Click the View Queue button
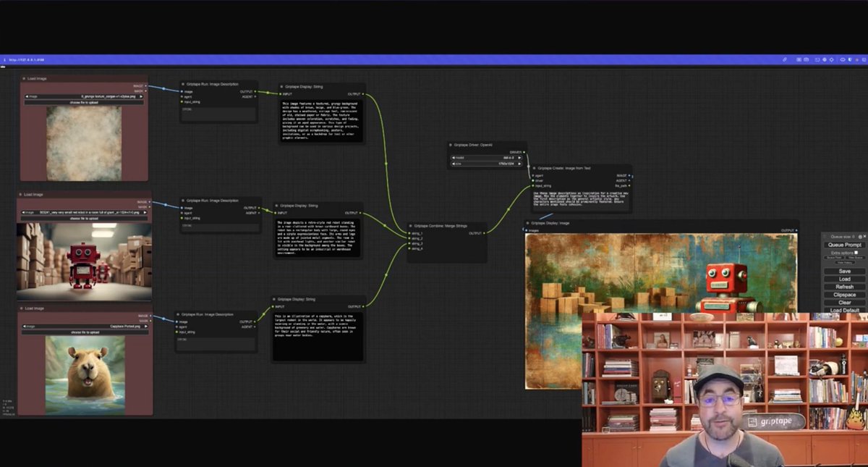The width and height of the screenshot is (868, 467). (x=854, y=257)
